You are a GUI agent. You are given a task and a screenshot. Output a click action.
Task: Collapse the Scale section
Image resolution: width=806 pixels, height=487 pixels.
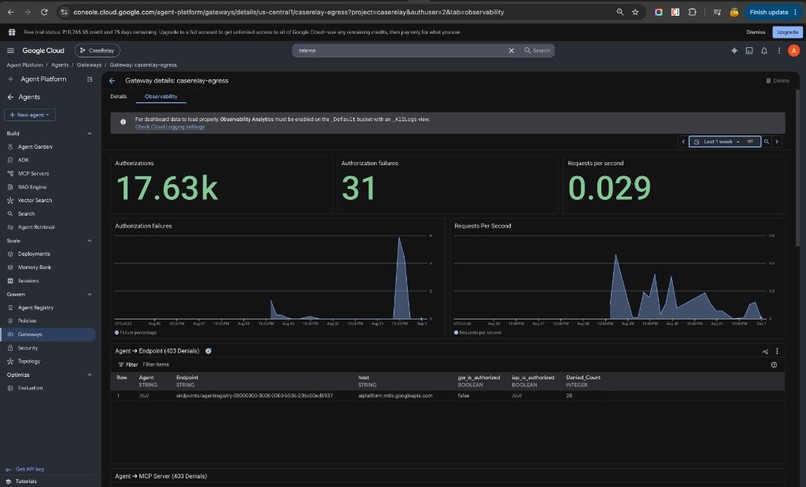coord(89,241)
